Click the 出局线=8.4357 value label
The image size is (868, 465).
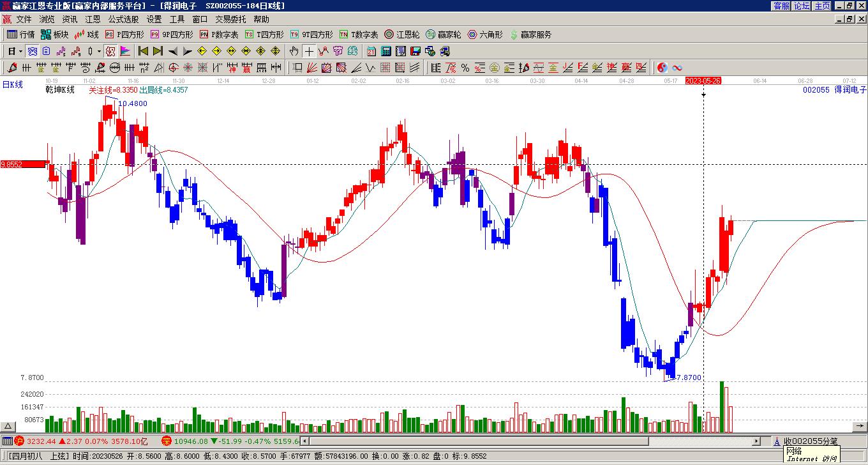[x=164, y=90]
